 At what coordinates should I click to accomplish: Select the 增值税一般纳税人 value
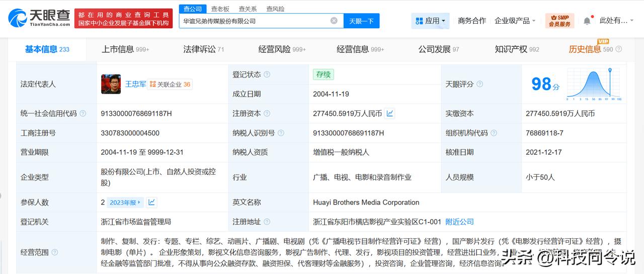(341, 152)
